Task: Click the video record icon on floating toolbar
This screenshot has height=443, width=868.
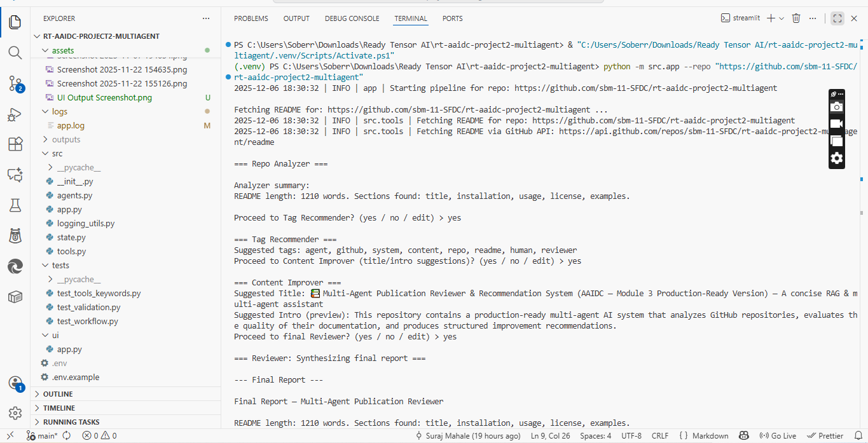Action: click(x=837, y=124)
